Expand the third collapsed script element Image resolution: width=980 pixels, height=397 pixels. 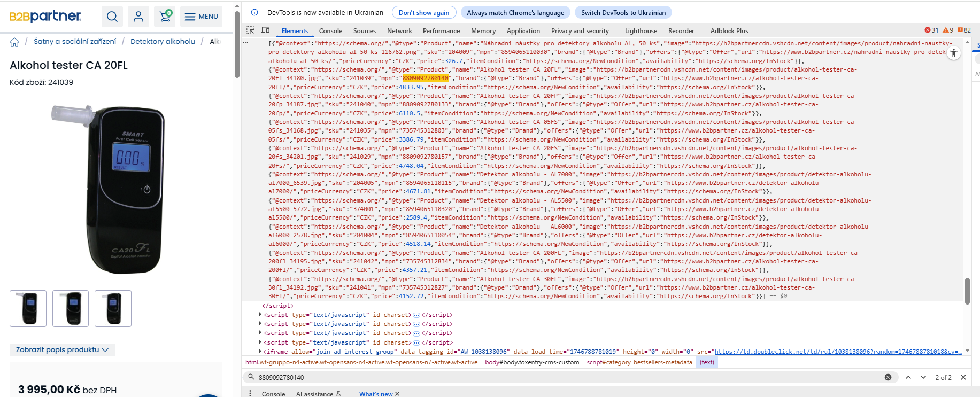coord(260,333)
